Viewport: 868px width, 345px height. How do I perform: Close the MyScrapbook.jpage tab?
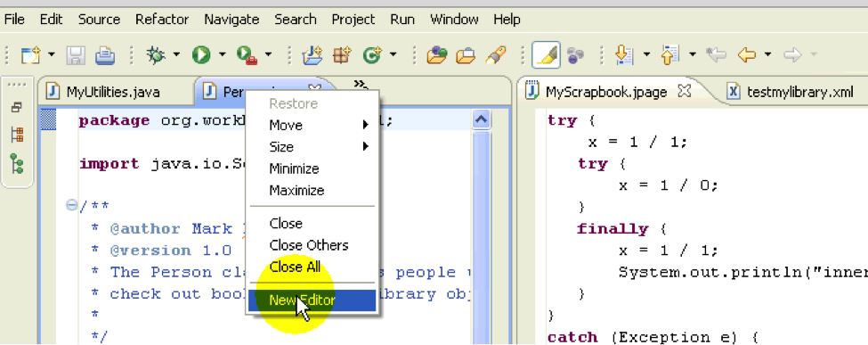(x=684, y=91)
